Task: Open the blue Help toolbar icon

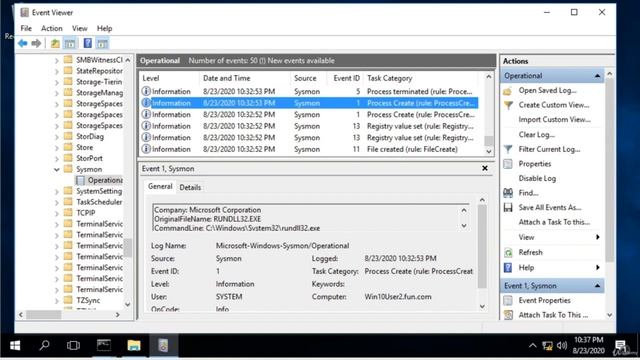Action: click(x=88, y=43)
